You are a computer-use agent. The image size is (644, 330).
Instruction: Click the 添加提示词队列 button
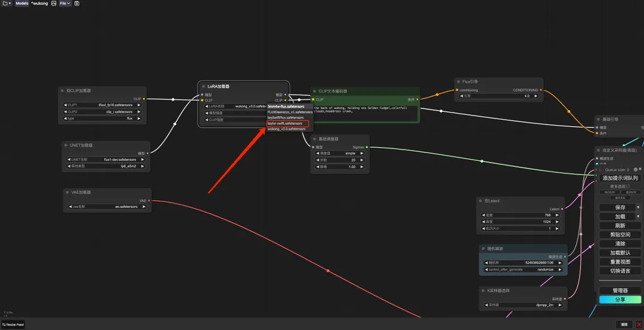pos(620,178)
